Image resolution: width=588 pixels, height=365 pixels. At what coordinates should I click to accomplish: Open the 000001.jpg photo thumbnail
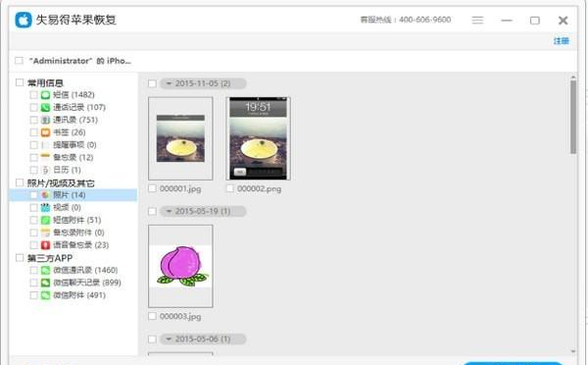[x=180, y=138]
